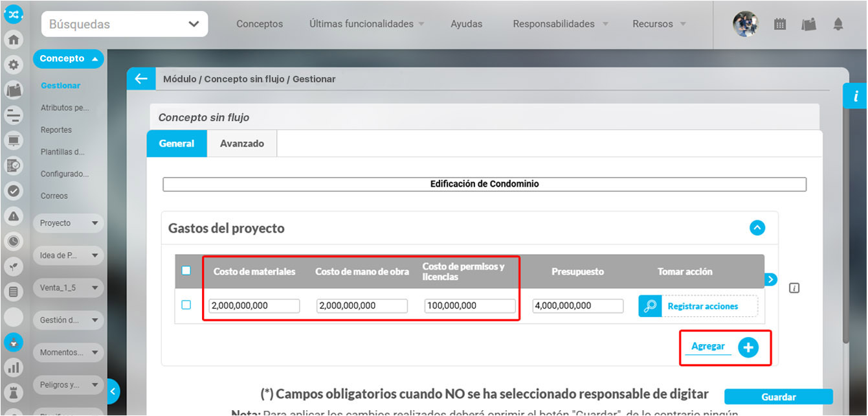Open the blue info panel tab
The height and width of the screenshot is (416, 868).
point(855,97)
